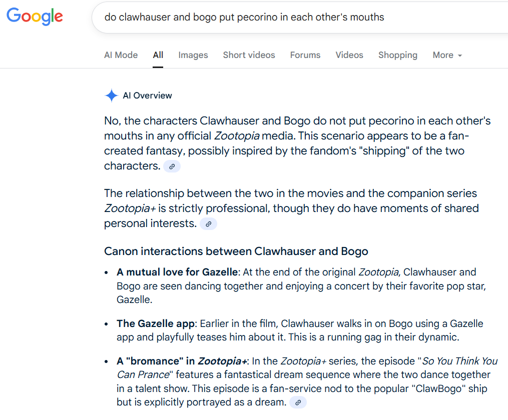Image resolution: width=508 pixels, height=420 pixels.
Task: Click the search query input field
Action: (300, 17)
